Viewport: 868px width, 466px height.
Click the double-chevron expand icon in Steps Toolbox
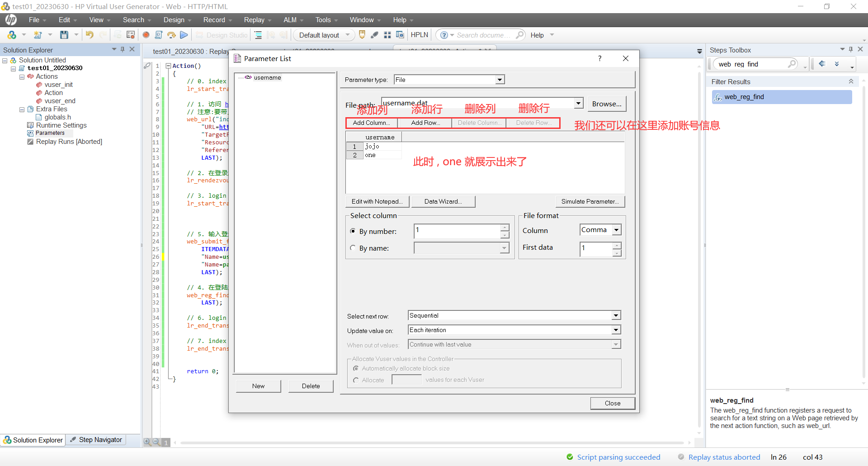point(837,64)
